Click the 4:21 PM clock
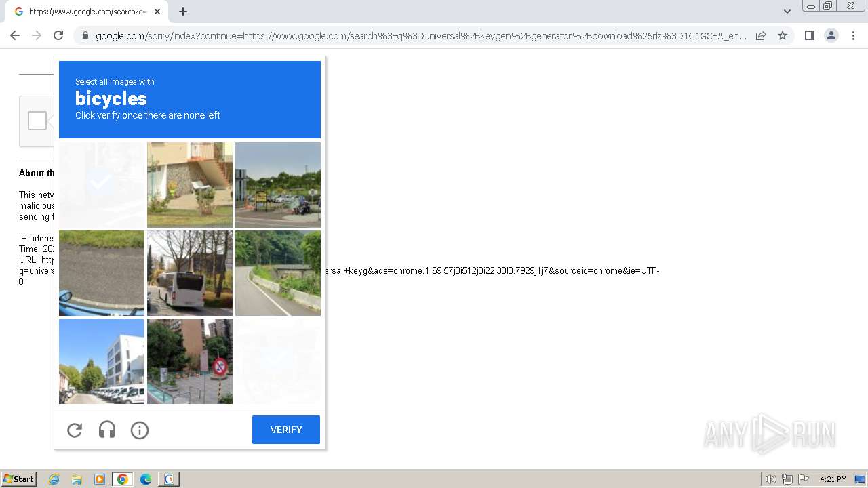Screen dimensions: 868x488 (833, 479)
